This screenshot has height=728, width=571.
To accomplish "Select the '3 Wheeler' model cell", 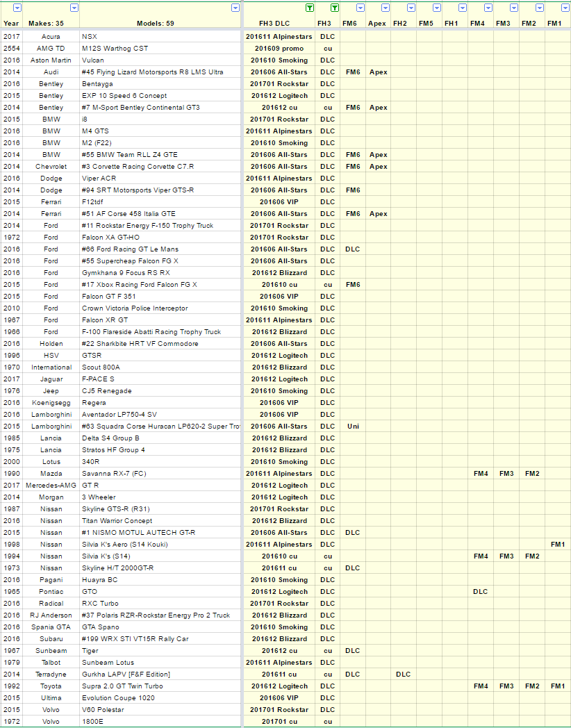I will click(160, 497).
